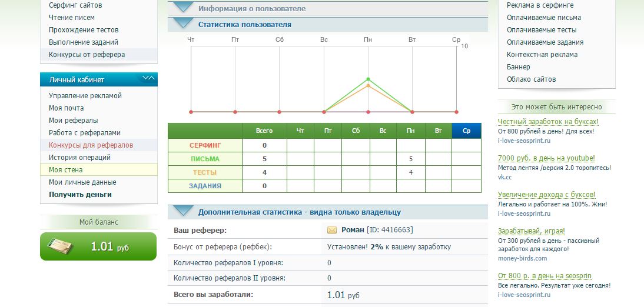Open the Баннер advertising option
The height and width of the screenshot is (307, 644).
point(519,67)
